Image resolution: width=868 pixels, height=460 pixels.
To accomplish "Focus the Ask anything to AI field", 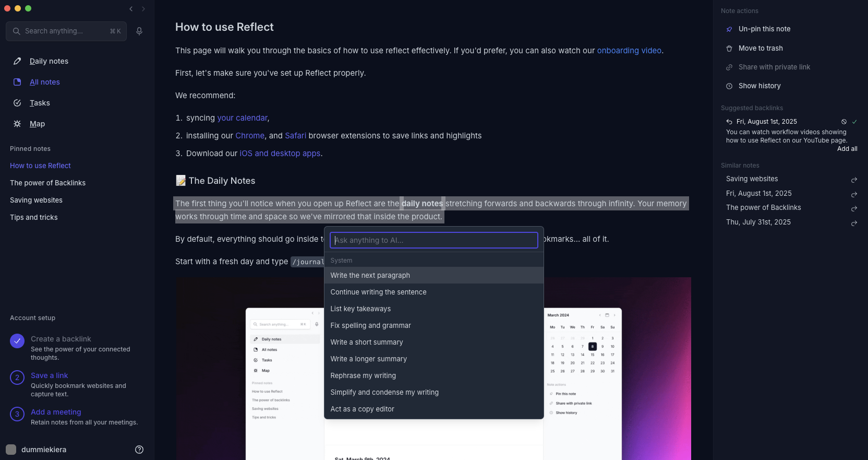I will coord(434,240).
